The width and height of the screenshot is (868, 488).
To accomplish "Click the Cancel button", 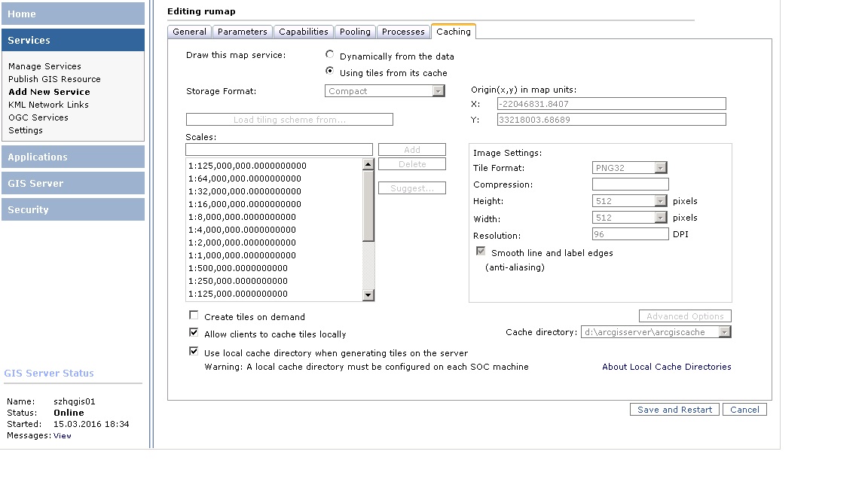I will point(744,410).
